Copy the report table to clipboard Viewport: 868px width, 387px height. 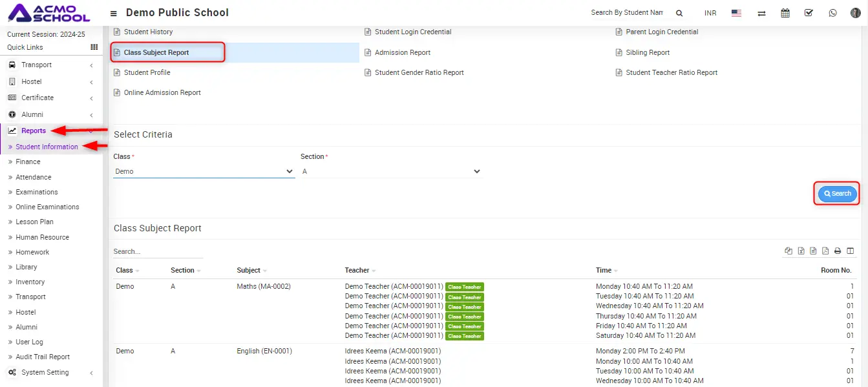[789, 251]
